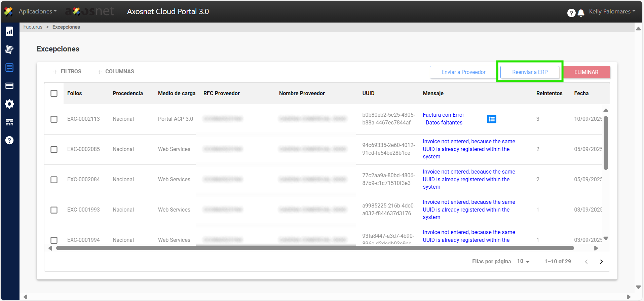Image resolution: width=644 pixels, height=301 pixels.
Task: Tick the checkbox for row EXC-0002085
Action: (54, 149)
